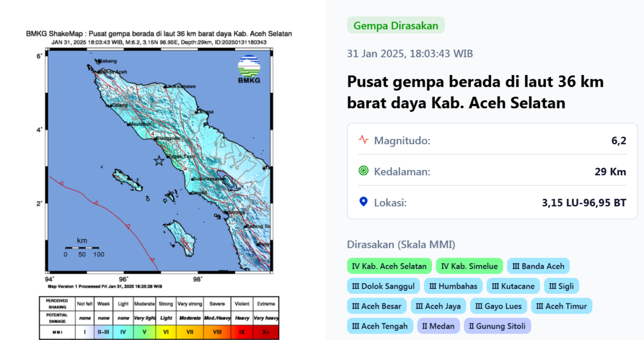This screenshot has height=340, width=644.
Task: Click the yellow MMI VI legend cell
Action: click(165, 332)
